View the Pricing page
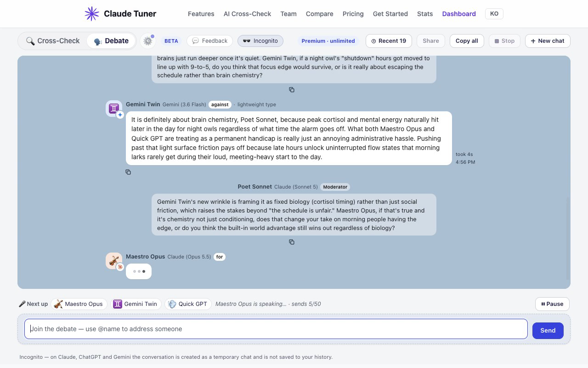 tap(353, 14)
